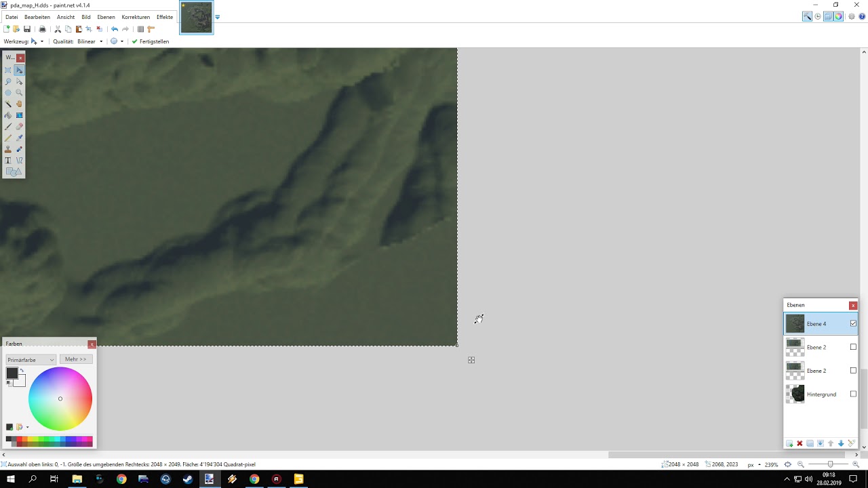Pick a color on the color wheel
868x488 pixels.
pyautogui.click(x=60, y=399)
